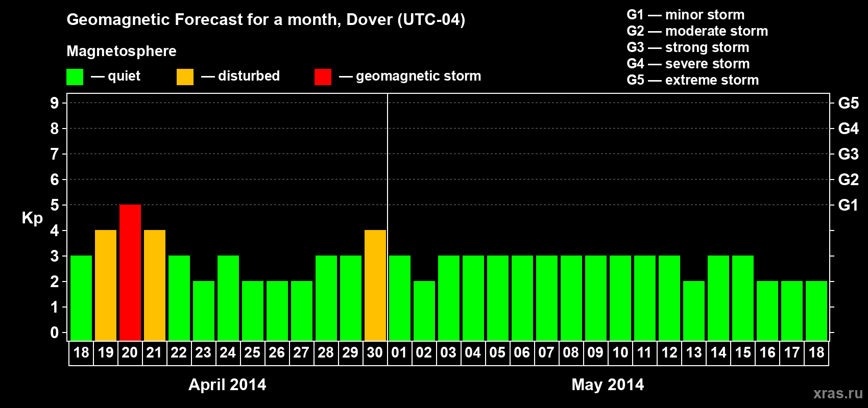This screenshot has width=868, height=408.
Task: Click the G5 label beside the chart
Action: [x=849, y=103]
